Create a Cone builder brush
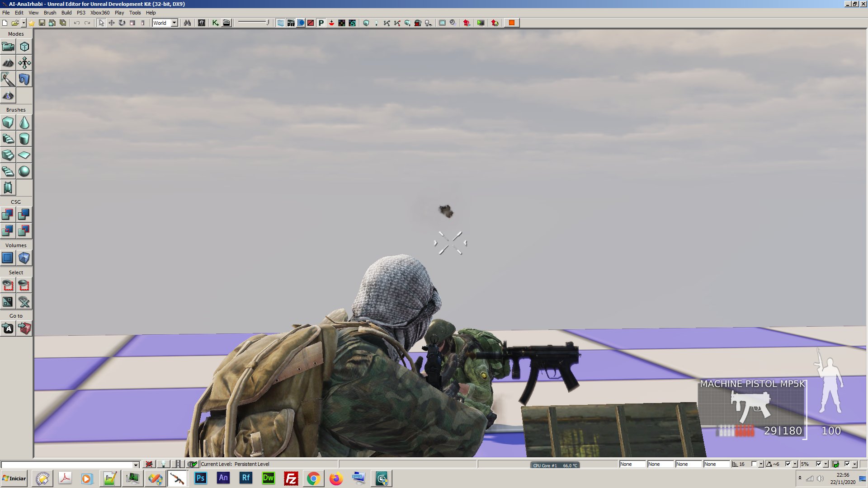 click(x=24, y=122)
